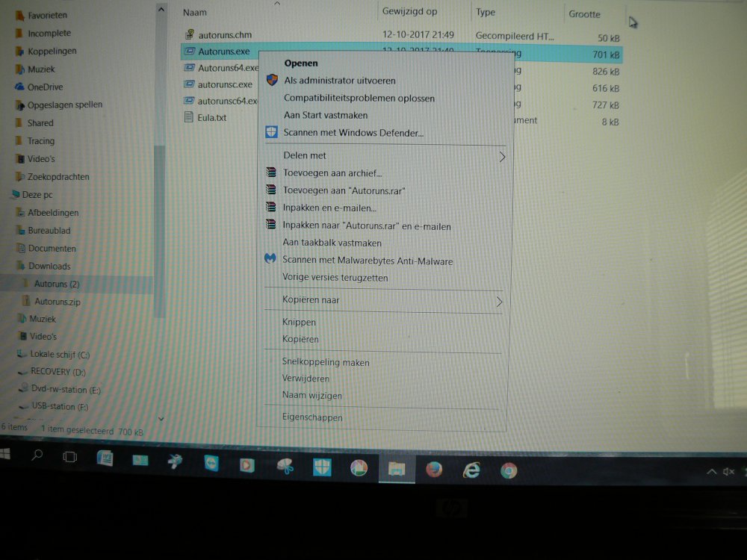Launch Internet Explorer from the taskbar
The width and height of the screenshot is (747, 560).
(471, 470)
